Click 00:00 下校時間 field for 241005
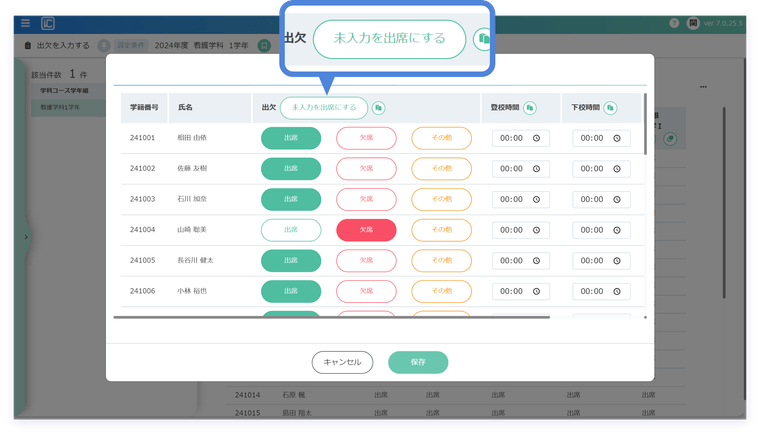The height and width of the screenshot is (436, 760). click(601, 261)
